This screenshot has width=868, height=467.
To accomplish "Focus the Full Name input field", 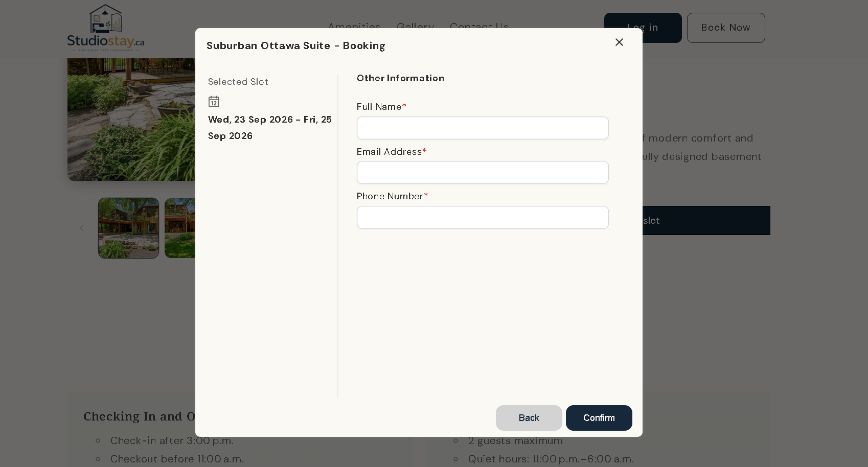I will (x=483, y=128).
